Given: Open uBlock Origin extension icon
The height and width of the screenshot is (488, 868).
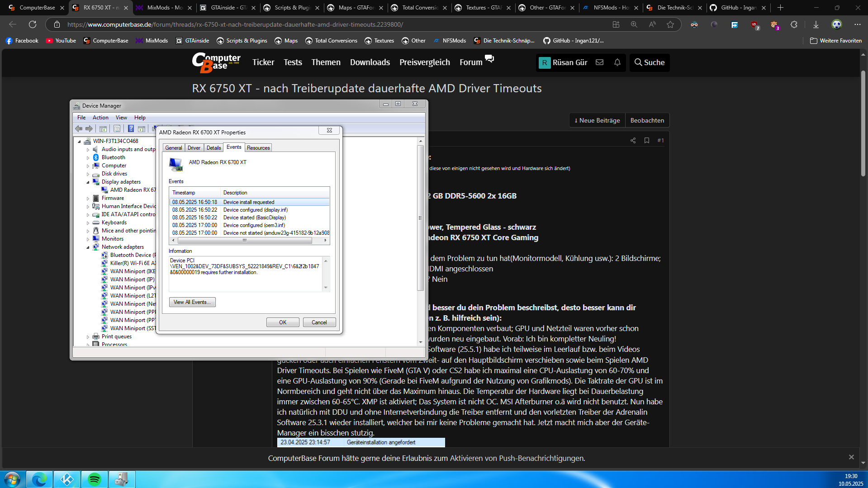Looking at the screenshot, I should [x=754, y=25].
